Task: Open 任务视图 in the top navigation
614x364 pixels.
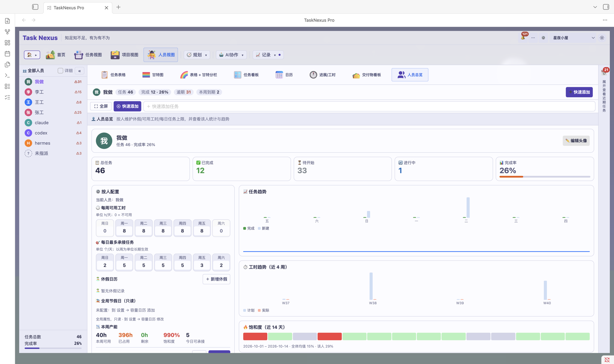Action: pyautogui.click(x=88, y=55)
